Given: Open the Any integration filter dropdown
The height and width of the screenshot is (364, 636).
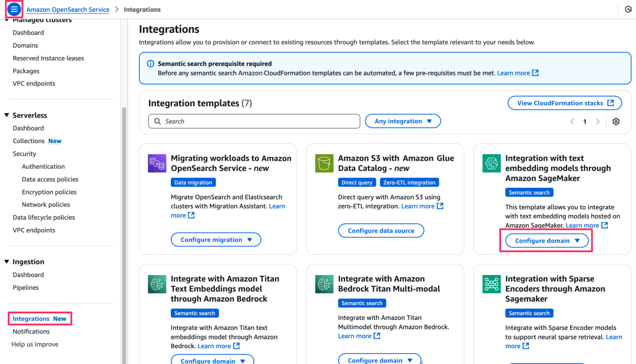Looking at the screenshot, I should coord(403,121).
